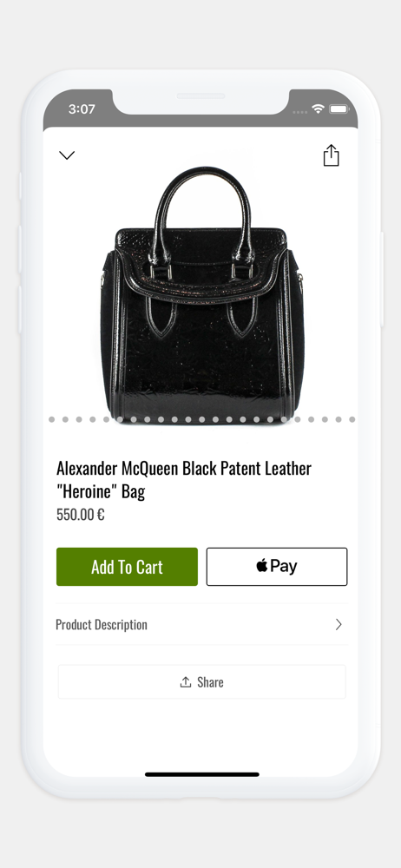
Task: Tap the 550.00 € price label
Action: (81, 514)
